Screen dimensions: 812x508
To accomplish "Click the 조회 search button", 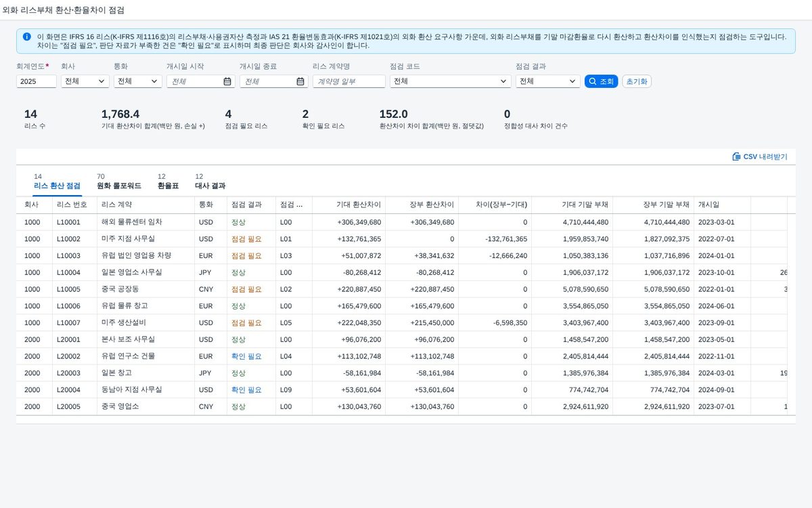I will click(601, 81).
